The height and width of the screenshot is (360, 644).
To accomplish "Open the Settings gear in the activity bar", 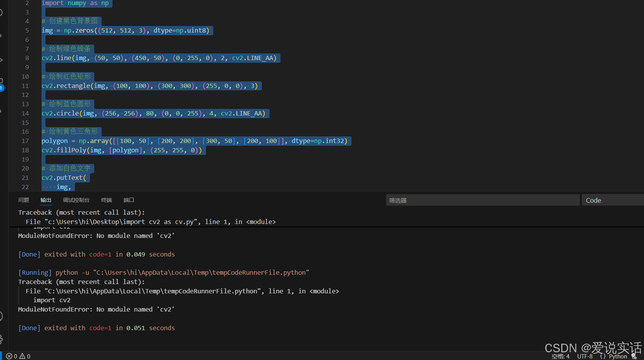I will point(2,339).
